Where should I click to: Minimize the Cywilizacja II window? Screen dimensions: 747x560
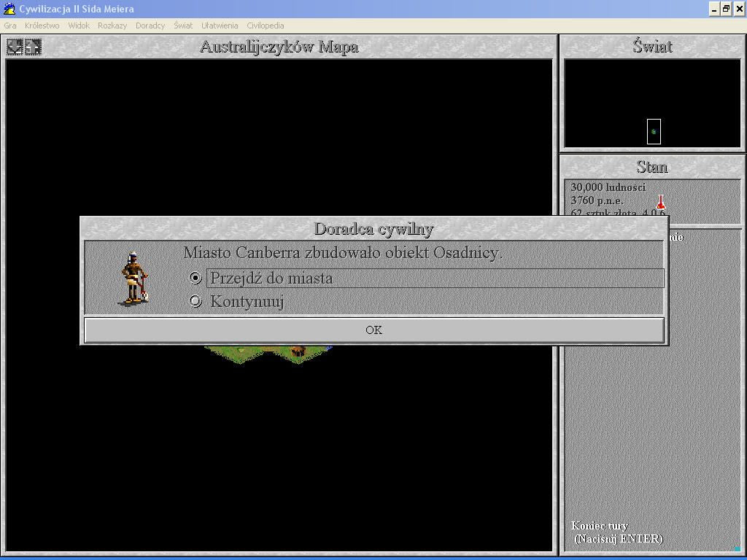tap(714, 9)
